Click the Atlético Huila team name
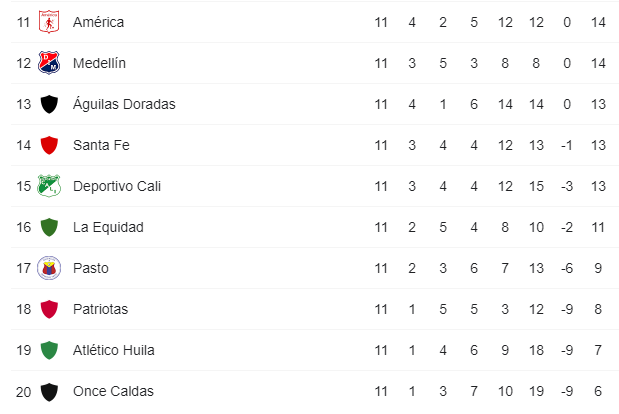The height and width of the screenshot is (414, 619). coord(114,350)
